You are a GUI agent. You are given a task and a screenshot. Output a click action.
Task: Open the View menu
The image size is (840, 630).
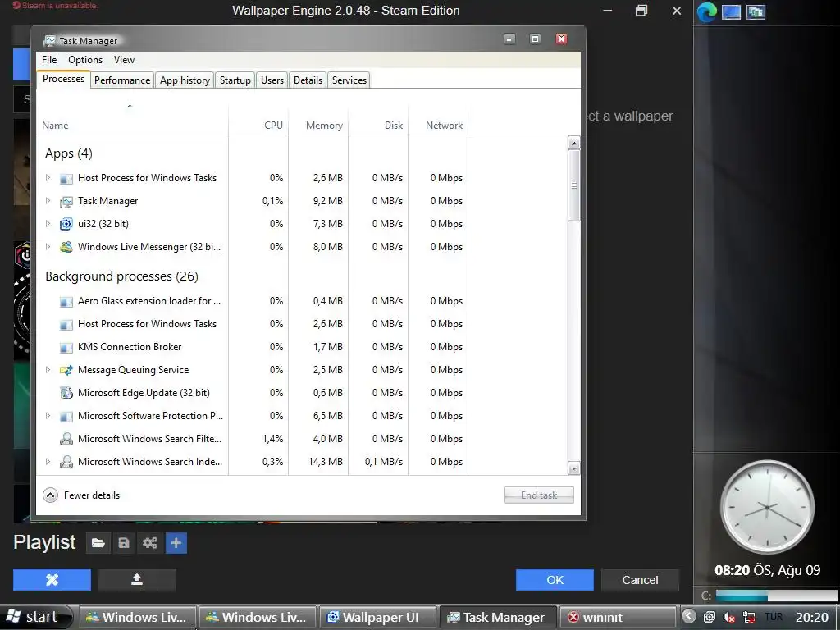point(124,60)
